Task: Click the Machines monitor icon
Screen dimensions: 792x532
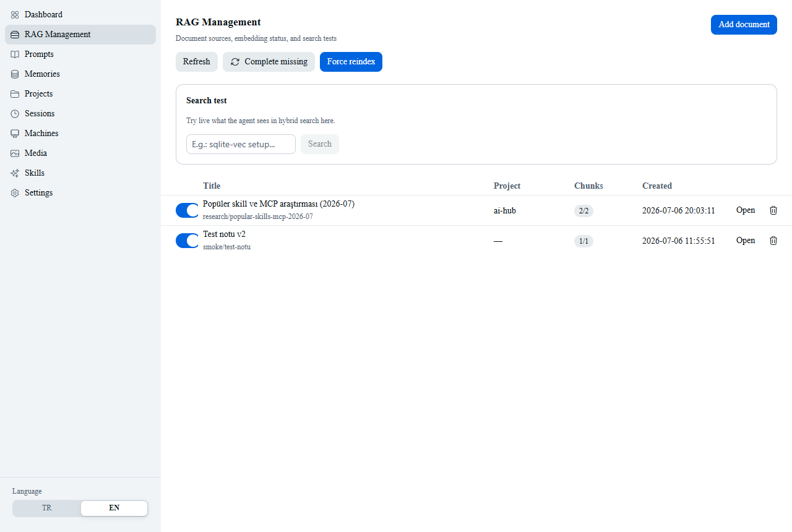Action: (x=15, y=134)
